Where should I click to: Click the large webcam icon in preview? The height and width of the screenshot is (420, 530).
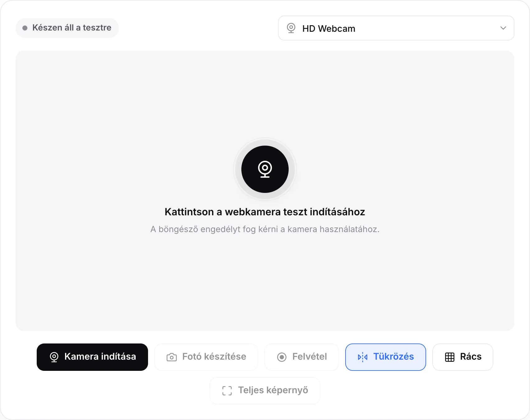click(x=265, y=169)
